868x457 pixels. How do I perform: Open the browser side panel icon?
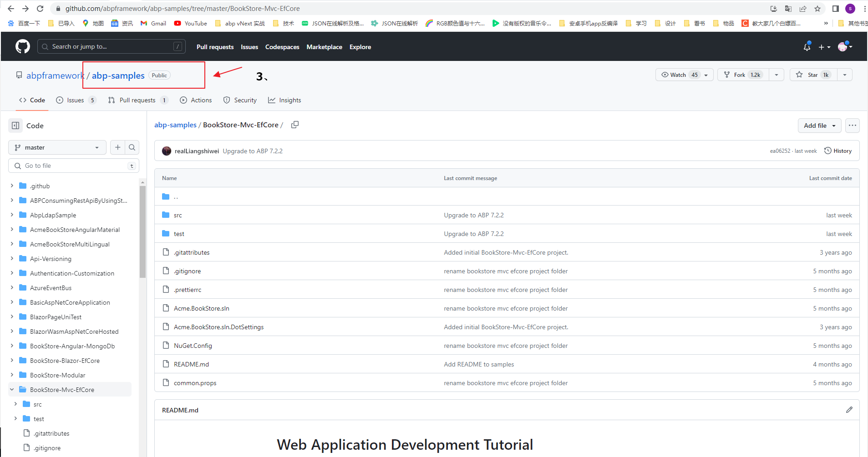836,9
